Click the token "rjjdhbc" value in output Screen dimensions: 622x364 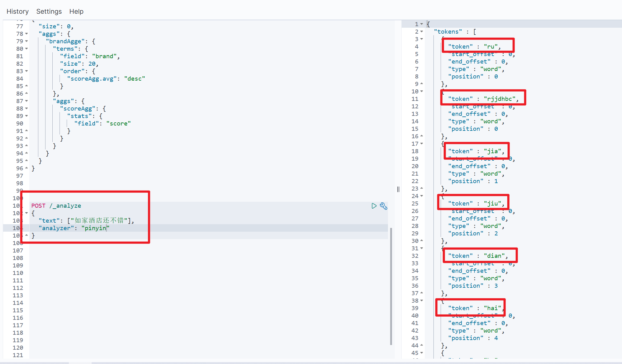point(500,99)
